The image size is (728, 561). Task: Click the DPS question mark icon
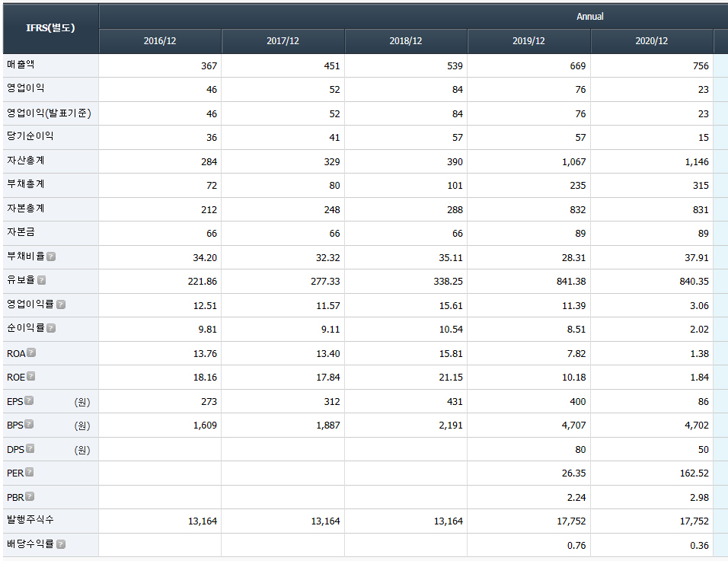pos(30,448)
